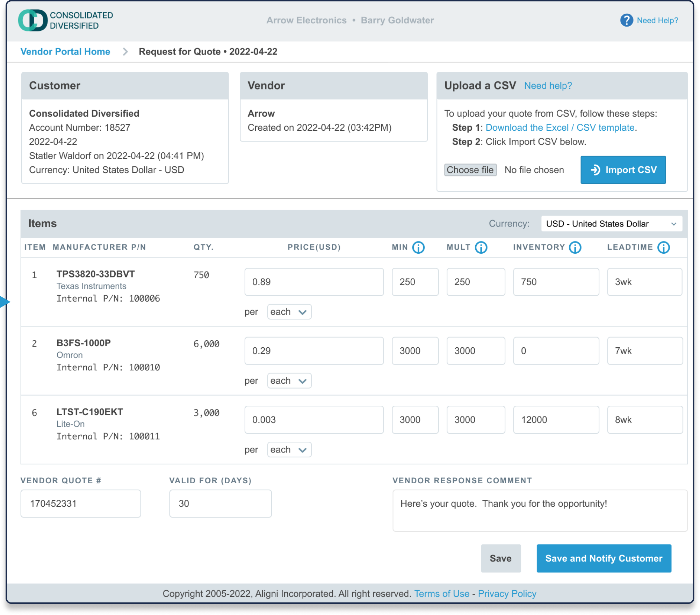This screenshot has height=615, width=700.
Task: Click the MULT field for LTST-C190EKT
Action: (x=475, y=419)
